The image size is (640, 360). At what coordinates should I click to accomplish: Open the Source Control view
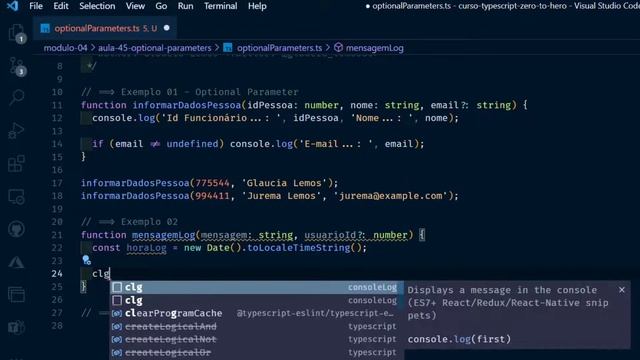coord(17,66)
